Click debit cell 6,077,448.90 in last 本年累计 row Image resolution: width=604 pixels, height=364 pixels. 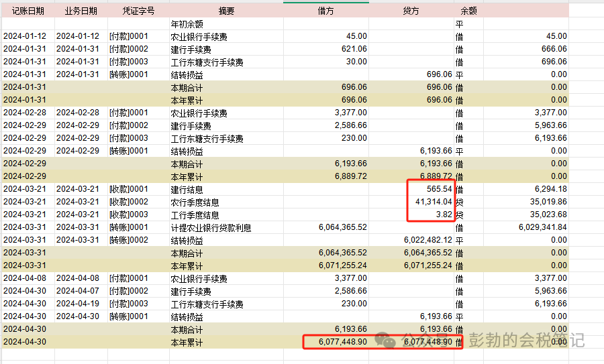326,342
